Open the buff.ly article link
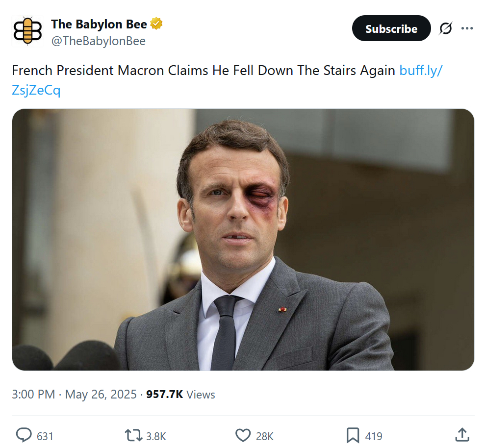This screenshot has height=448, width=485. [x=421, y=70]
